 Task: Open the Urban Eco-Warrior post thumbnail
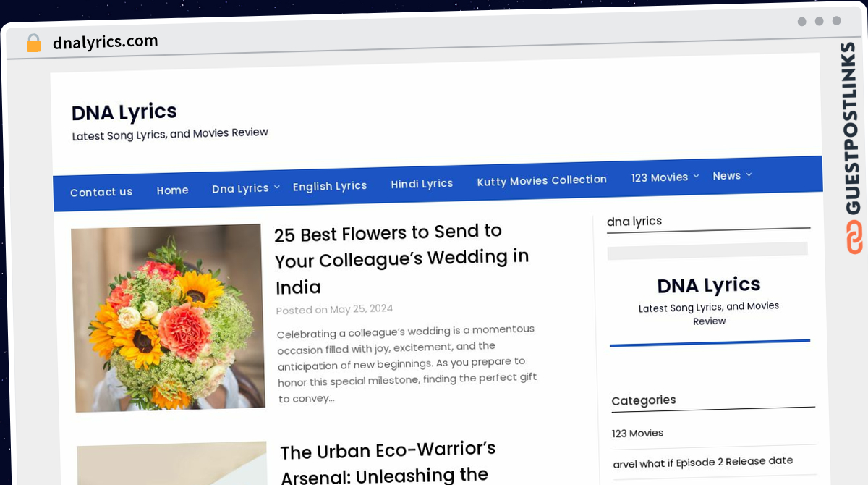point(172,463)
